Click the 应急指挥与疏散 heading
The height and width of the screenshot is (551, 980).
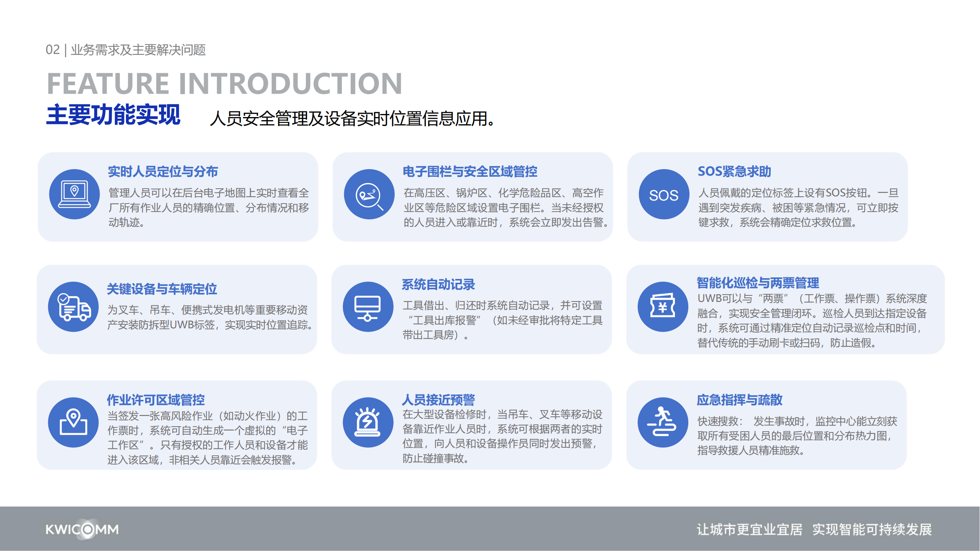739,400
